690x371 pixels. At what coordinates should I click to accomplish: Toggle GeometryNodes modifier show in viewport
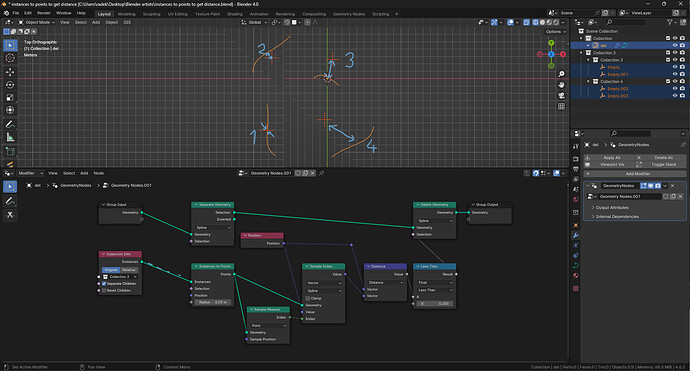click(x=650, y=186)
